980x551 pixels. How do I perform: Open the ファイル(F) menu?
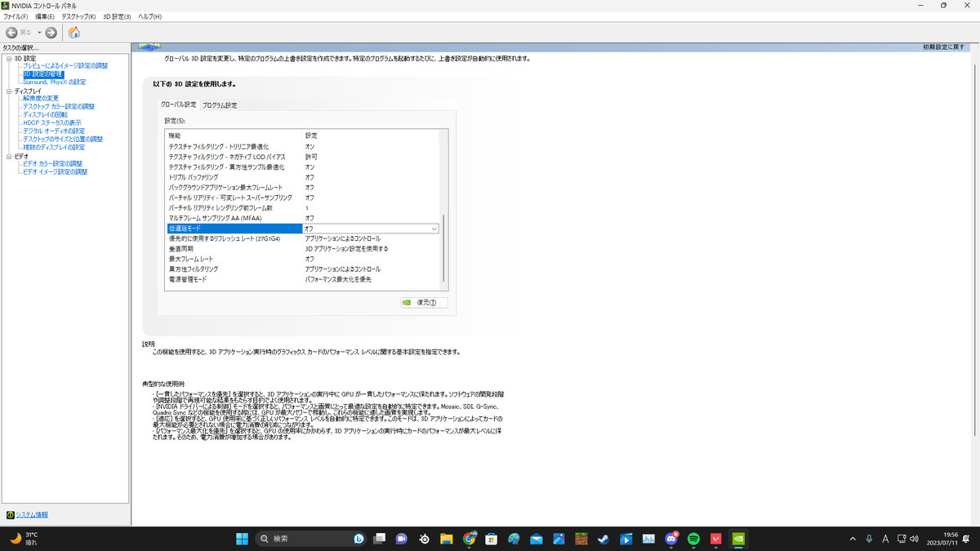click(x=16, y=16)
